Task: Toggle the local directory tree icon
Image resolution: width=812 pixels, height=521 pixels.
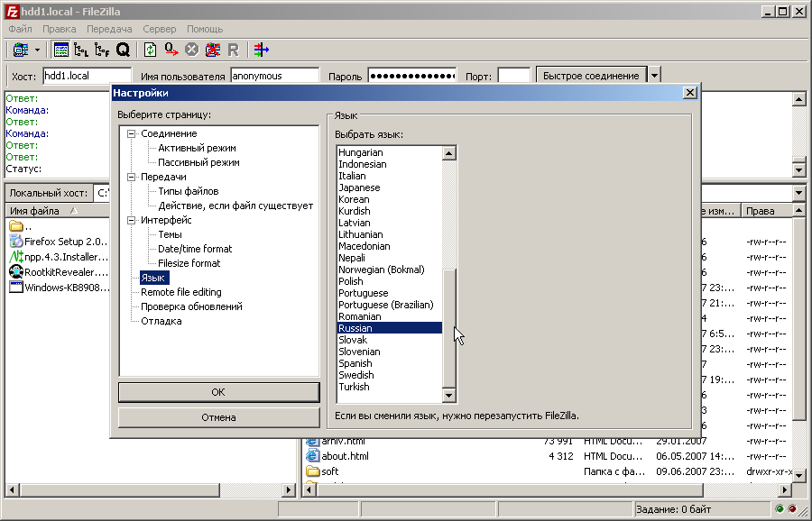Action: [x=81, y=50]
